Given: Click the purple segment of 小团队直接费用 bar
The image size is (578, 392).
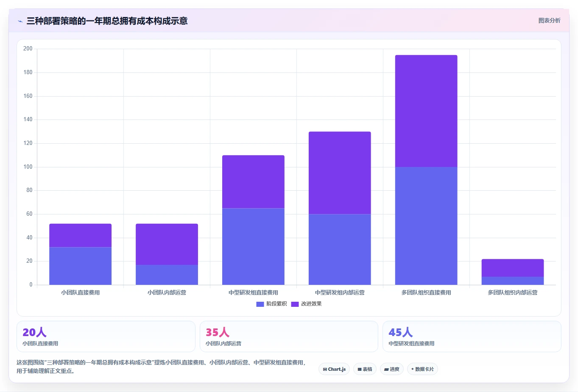Looking at the screenshot, I should tap(80, 235).
